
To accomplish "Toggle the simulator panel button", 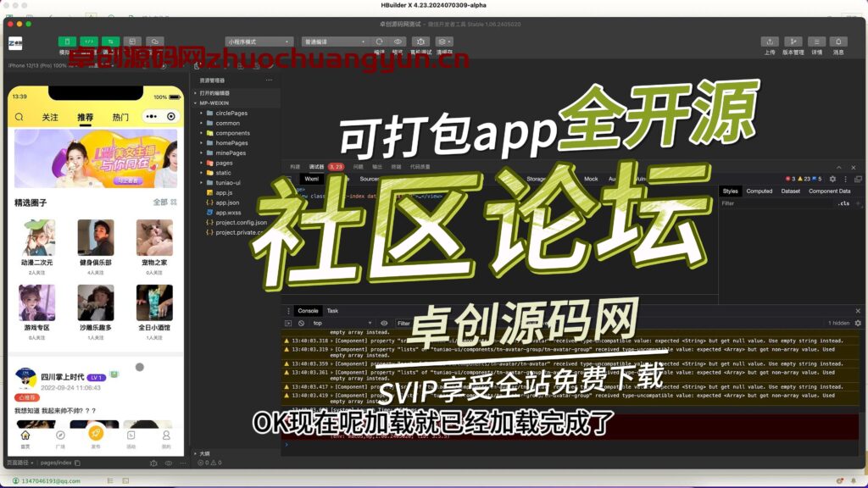I will click(67, 42).
